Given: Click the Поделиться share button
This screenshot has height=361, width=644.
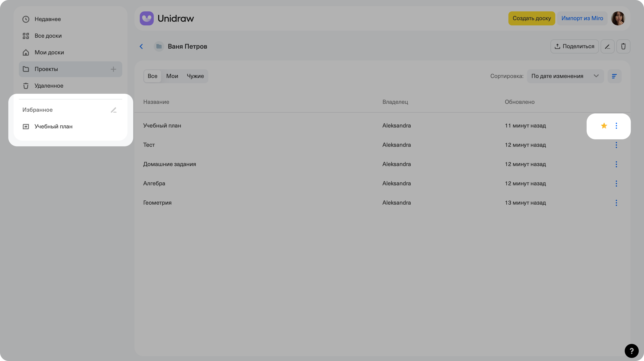Looking at the screenshot, I should pyautogui.click(x=574, y=46).
